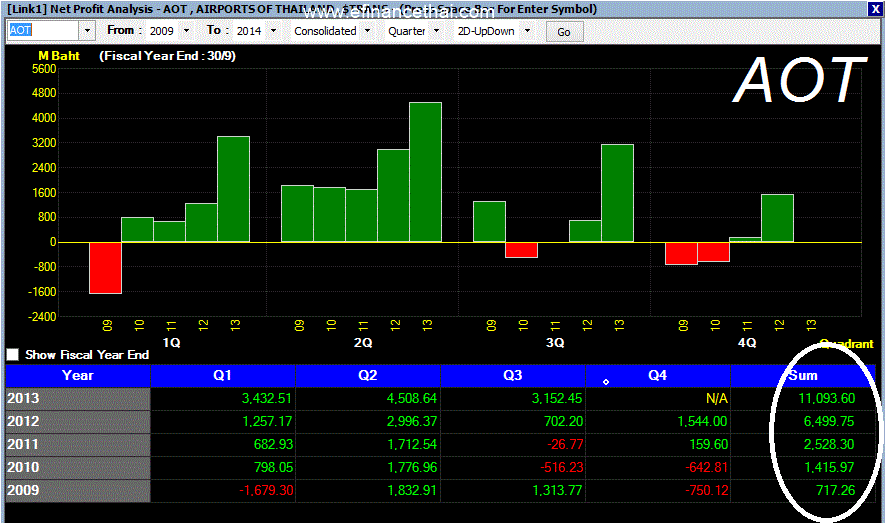The height and width of the screenshot is (523, 886).
Task: Click the -642.81 Q4 2010 cell
Action: [658, 468]
